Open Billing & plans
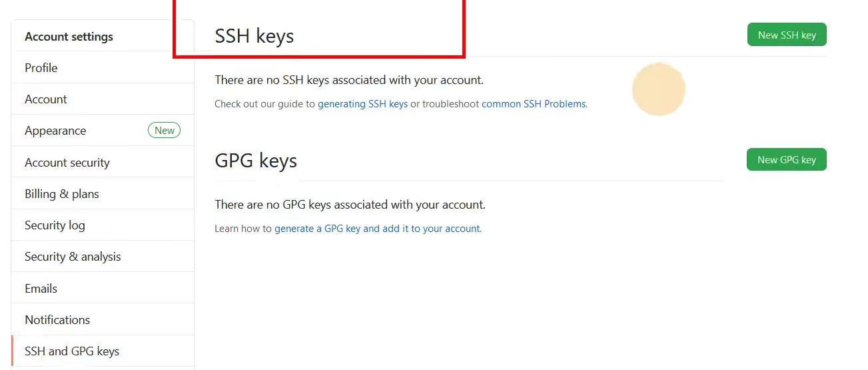 tap(62, 194)
